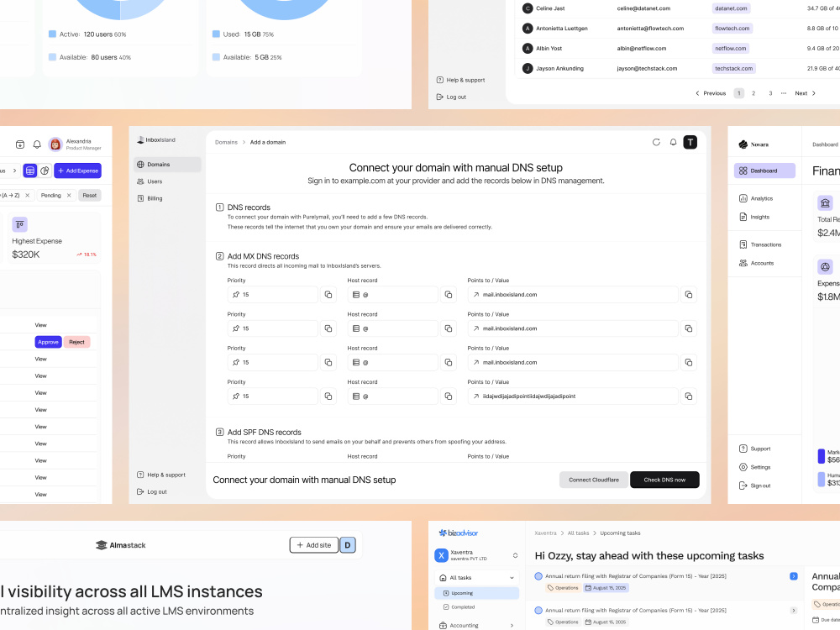
Task: Open Transactions in Novara sidebar
Action: (x=760, y=244)
